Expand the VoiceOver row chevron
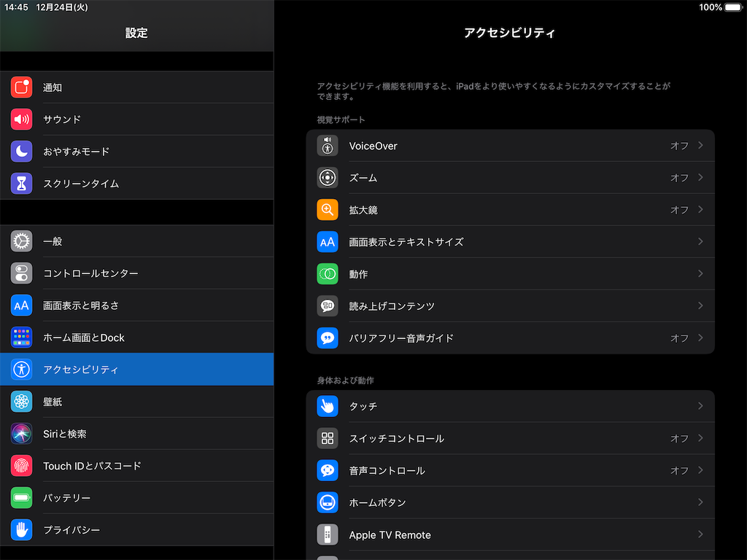The image size is (747, 560). tap(700, 146)
